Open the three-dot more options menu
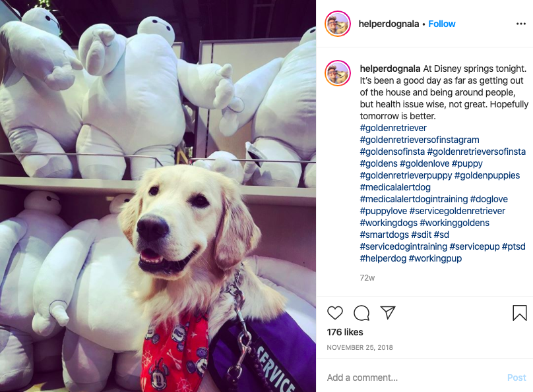 point(520,24)
